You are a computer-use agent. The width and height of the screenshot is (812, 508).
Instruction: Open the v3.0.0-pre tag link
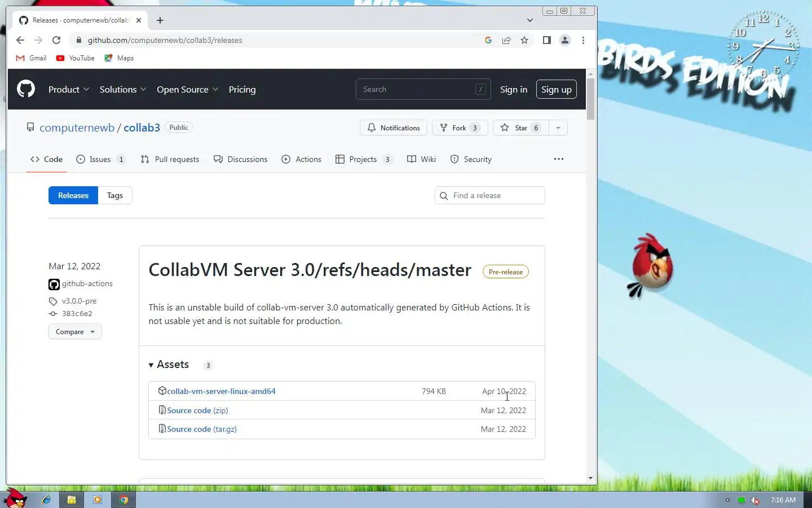pyautogui.click(x=80, y=301)
